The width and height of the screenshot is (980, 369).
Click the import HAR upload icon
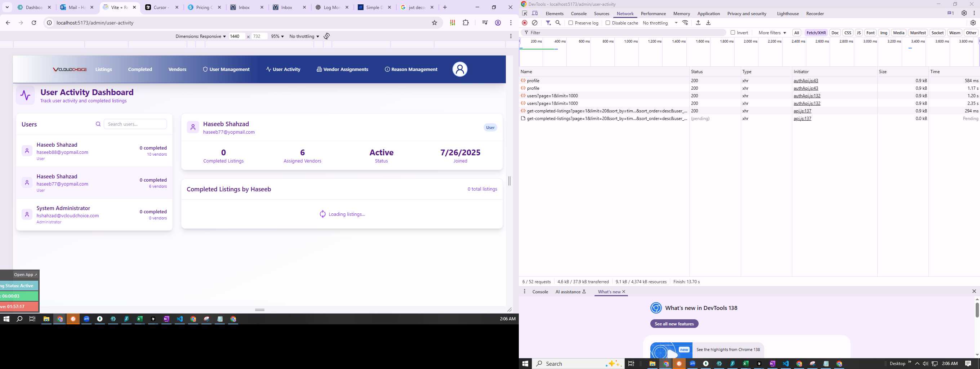pyautogui.click(x=698, y=23)
